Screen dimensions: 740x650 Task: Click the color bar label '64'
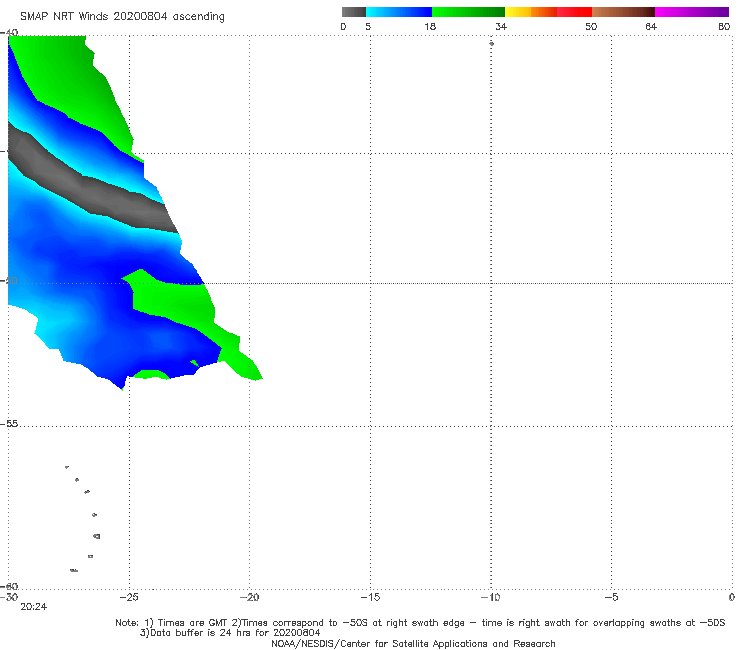[x=651, y=27]
